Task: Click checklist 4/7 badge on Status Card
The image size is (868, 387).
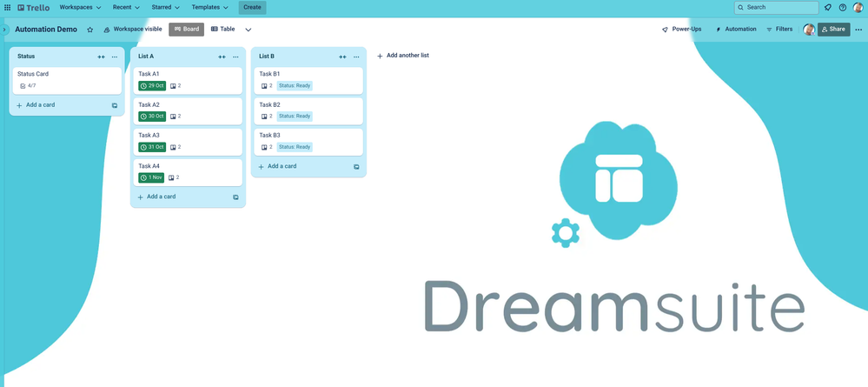Action: [28, 86]
